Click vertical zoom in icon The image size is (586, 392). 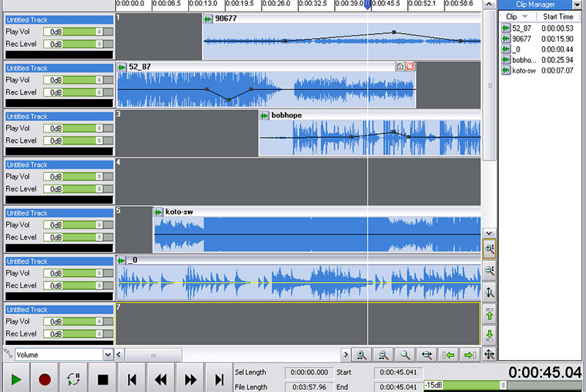click(x=489, y=249)
